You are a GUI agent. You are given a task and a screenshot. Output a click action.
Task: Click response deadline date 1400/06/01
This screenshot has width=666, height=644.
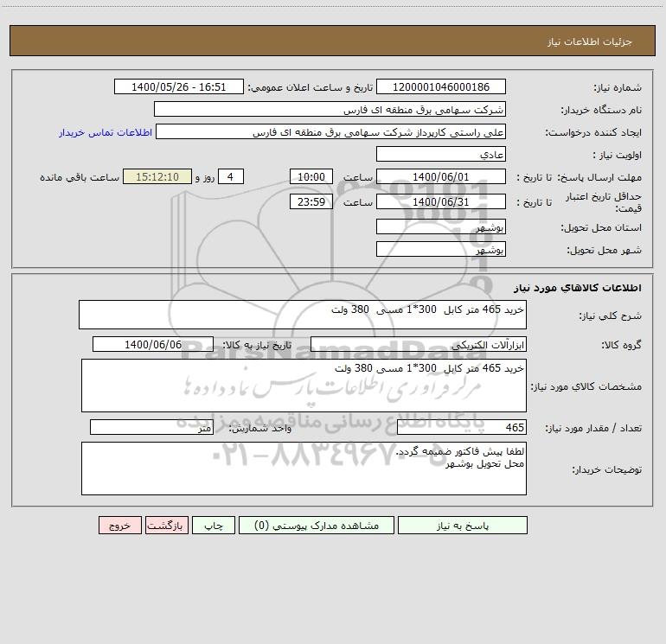(x=441, y=176)
